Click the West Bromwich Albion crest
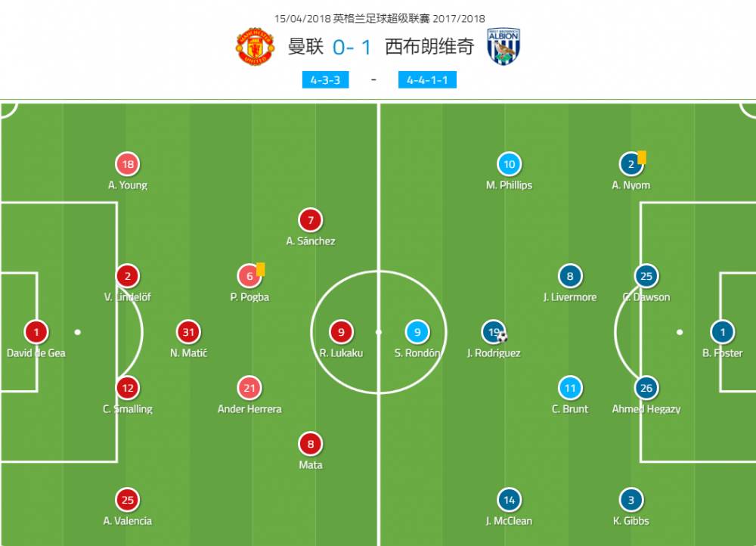 tap(503, 47)
